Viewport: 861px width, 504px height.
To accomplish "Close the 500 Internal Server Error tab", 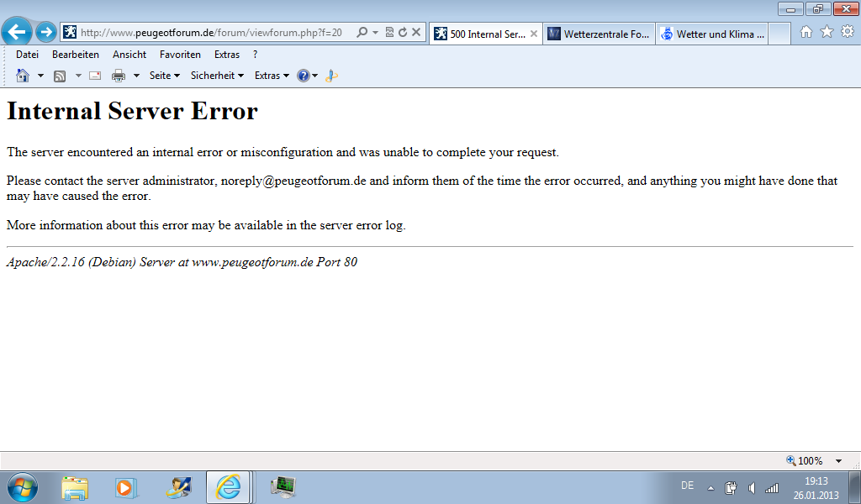I will [534, 34].
